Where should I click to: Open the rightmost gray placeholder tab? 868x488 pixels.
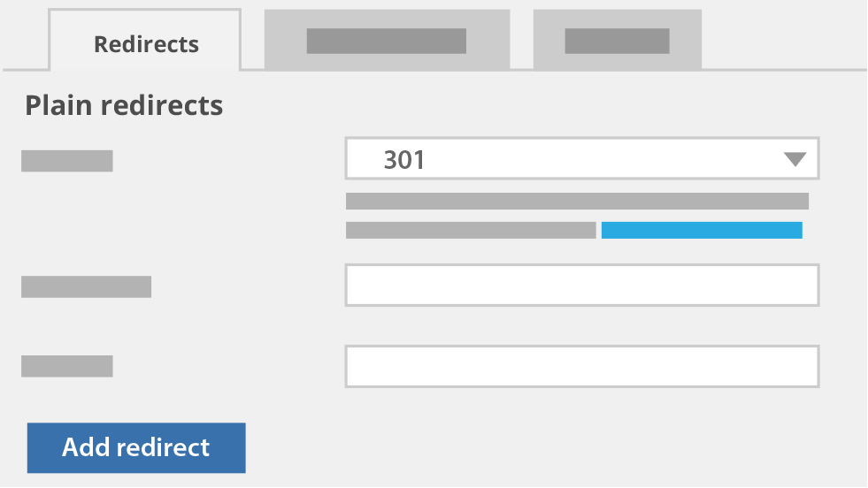(618, 40)
